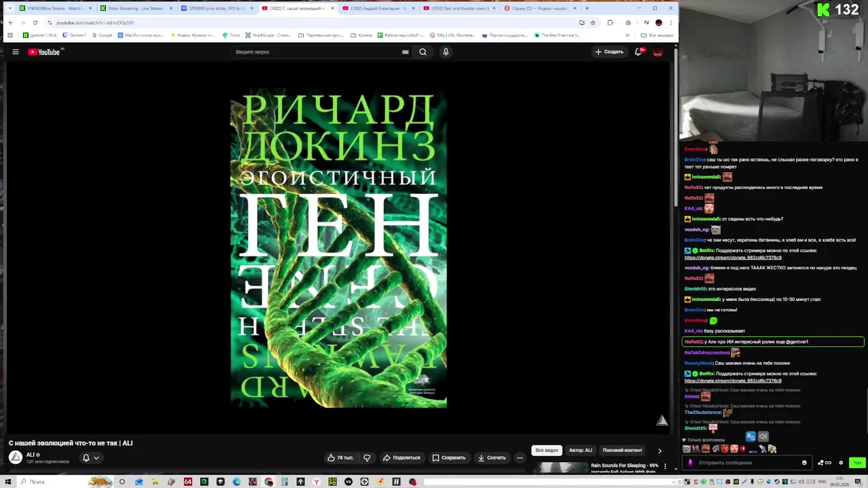Viewport: 868px width, 488px height.
Task: Open the Крипта bookmarks folder
Action: click(361, 35)
